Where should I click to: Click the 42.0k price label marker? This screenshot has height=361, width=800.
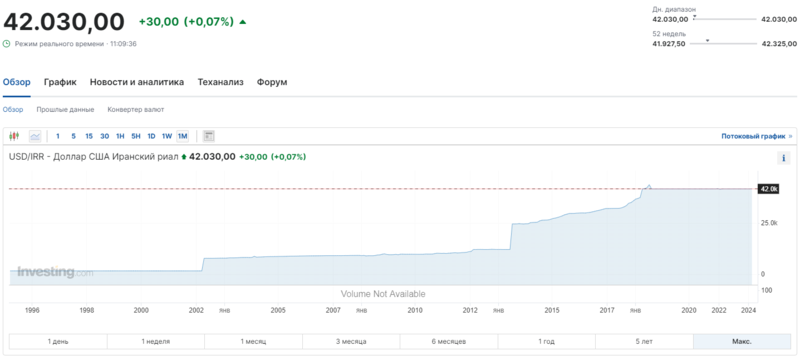(768, 189)
